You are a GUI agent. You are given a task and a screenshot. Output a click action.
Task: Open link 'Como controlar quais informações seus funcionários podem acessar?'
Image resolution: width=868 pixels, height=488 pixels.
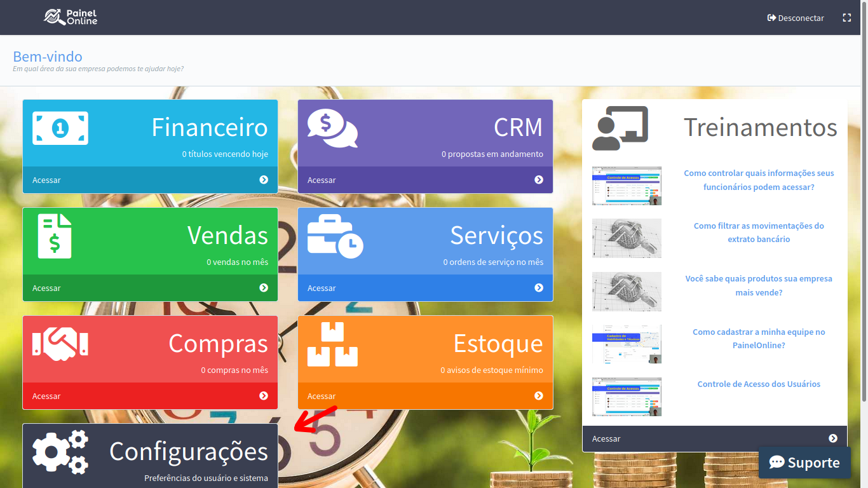[759, 180]
